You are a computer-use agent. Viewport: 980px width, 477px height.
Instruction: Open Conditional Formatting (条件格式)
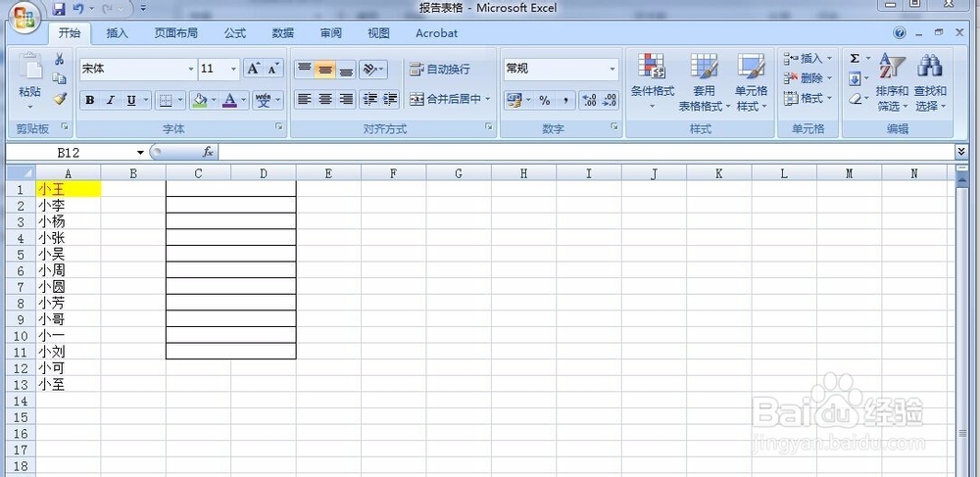coord(652,81)
